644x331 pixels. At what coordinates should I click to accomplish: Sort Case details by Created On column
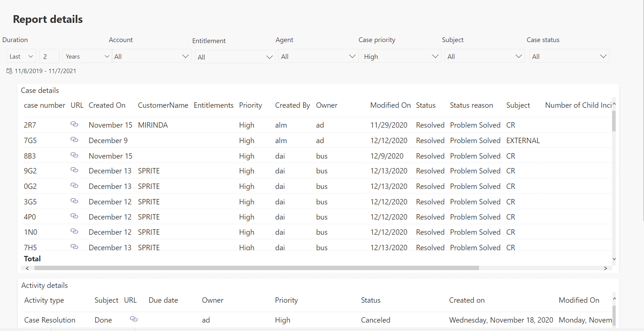[x=107, y=105]
